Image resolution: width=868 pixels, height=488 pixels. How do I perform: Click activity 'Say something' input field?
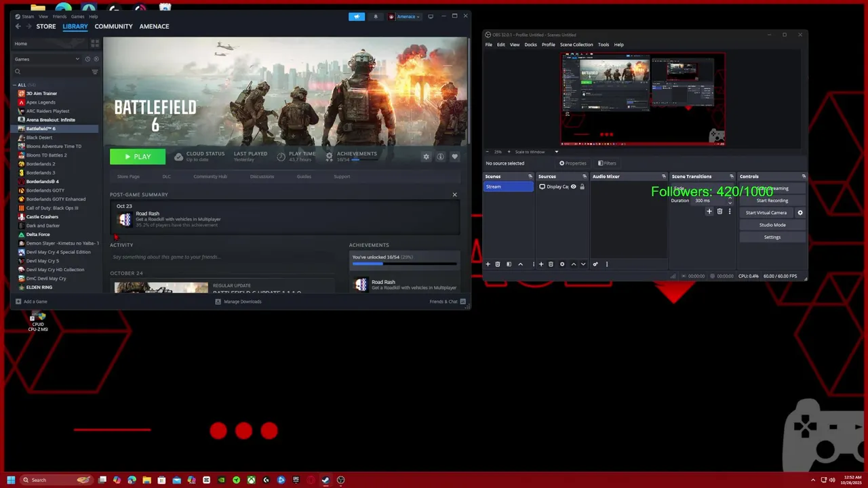click(221, 257)
